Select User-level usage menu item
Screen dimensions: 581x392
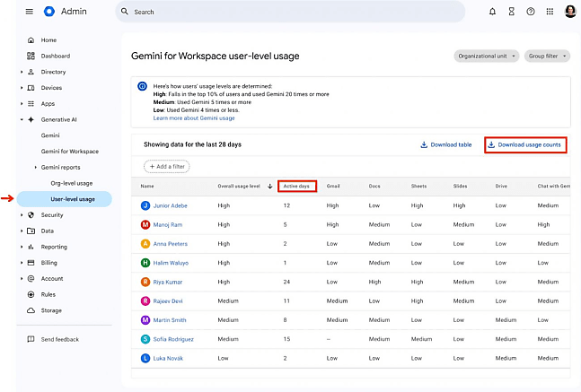(65, 199)
